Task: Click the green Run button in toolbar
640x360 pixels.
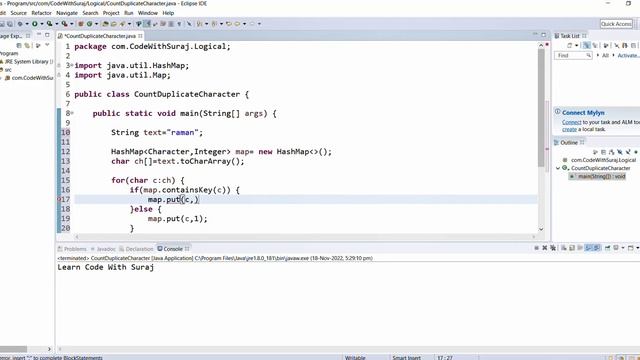Action: 35,24
